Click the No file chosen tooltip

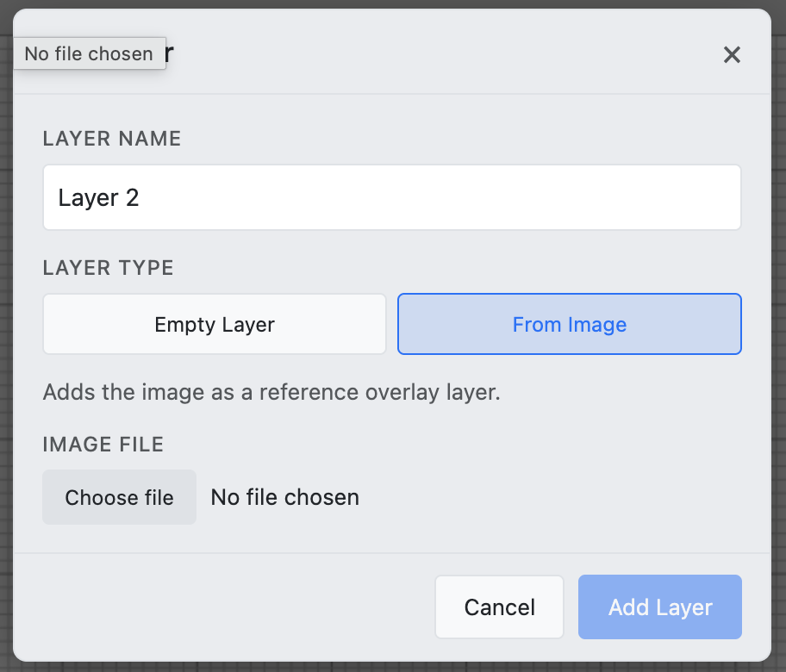point(89,53)
